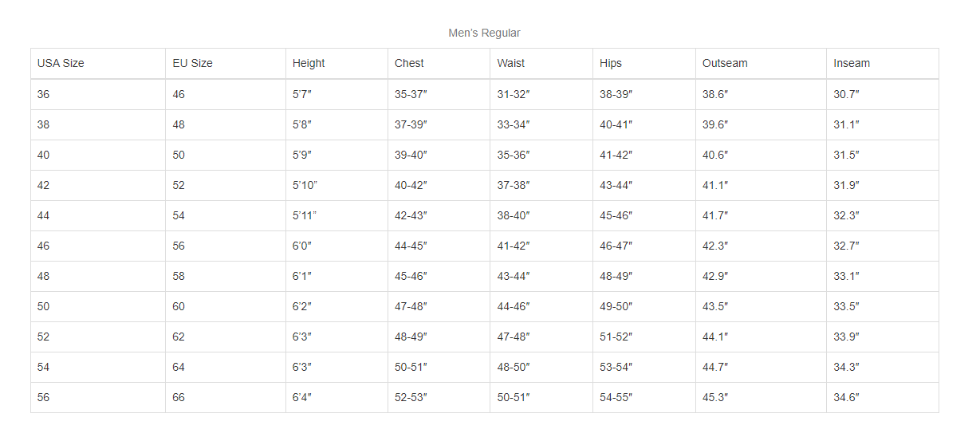Click the Hips column header
This screenshot has height=441, width=980.
(611, 63)
